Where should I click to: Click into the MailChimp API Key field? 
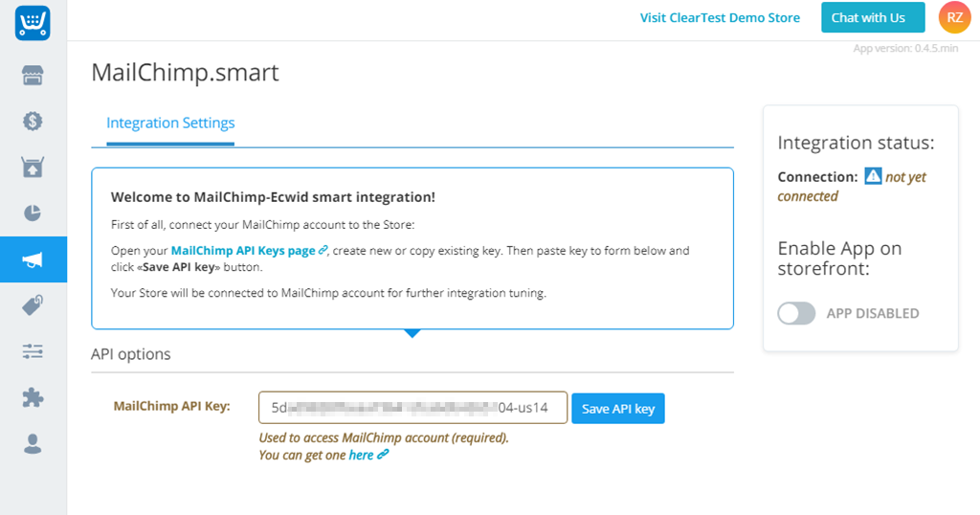(x=412, y=408)
